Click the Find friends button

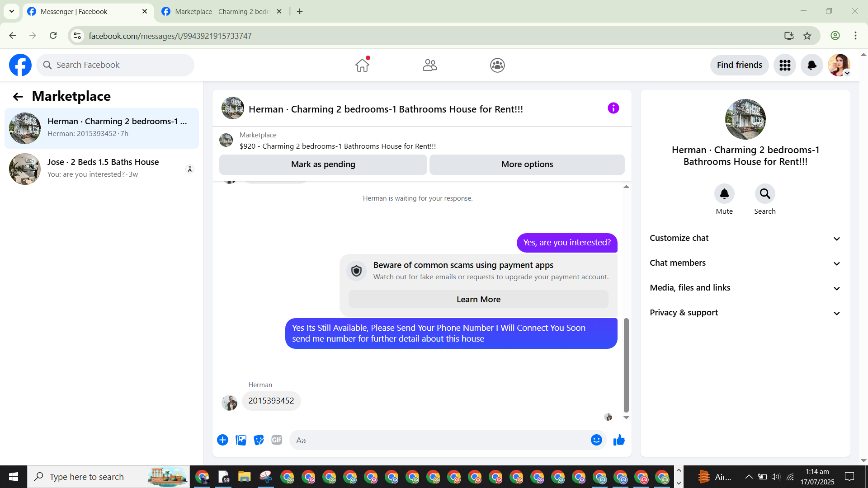click(x=740, y=65)
